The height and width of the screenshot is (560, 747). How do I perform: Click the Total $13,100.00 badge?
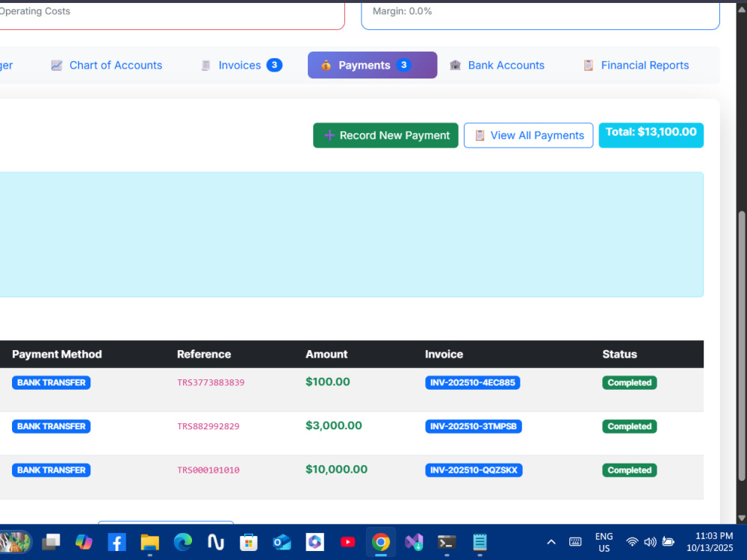(x=651, y=135)
